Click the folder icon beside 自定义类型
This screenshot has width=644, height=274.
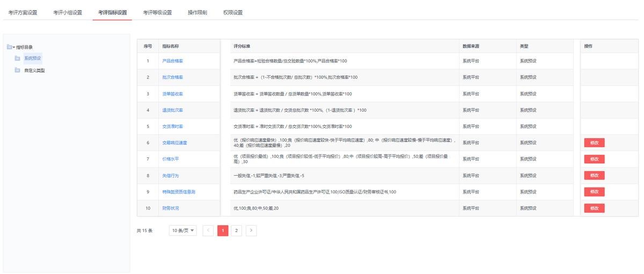17,70
